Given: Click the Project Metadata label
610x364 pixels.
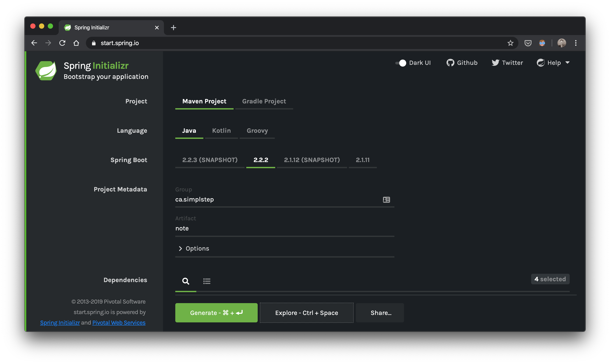Looking at the screenshot, I should tap(120, 189).
